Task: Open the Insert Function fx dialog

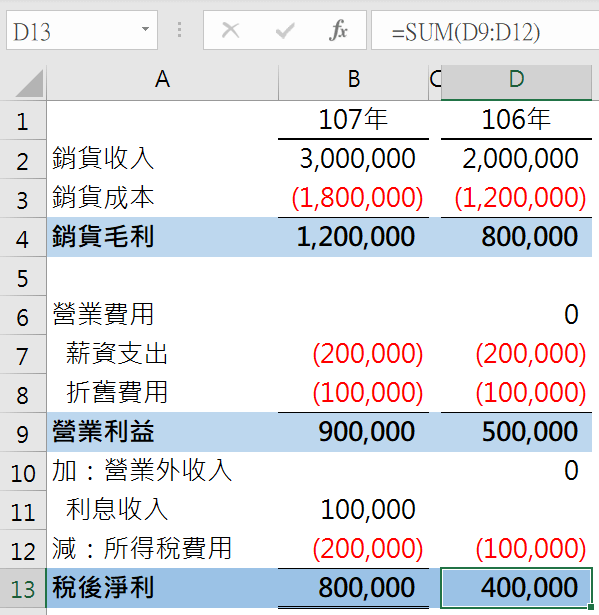Action: tap(338, 30)
